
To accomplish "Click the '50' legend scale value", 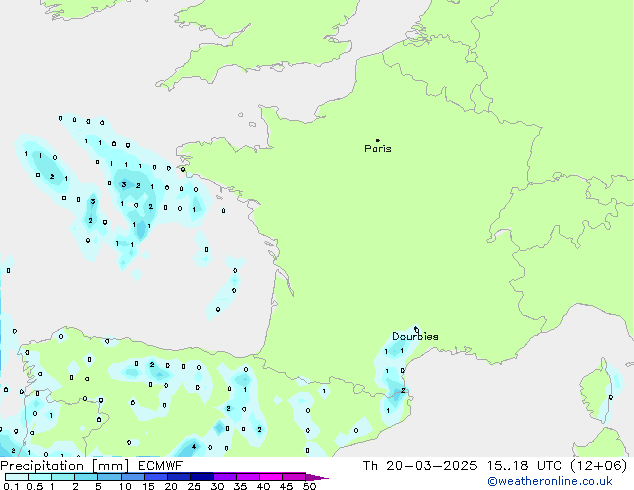I will coord(309,486).
